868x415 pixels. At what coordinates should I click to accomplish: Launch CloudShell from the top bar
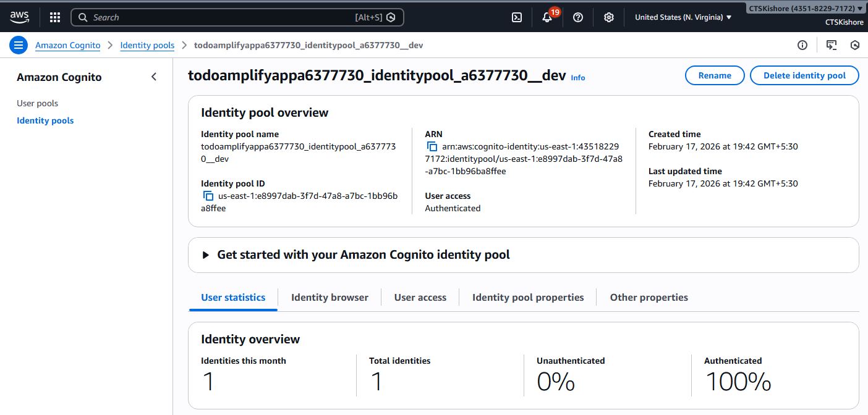click(517, 17)
